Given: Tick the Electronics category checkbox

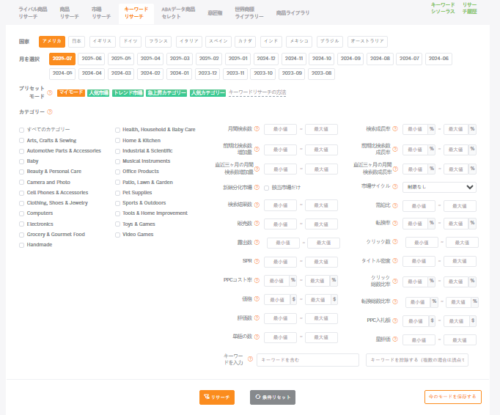Looking at the screenshot, I should coord(22,224).
